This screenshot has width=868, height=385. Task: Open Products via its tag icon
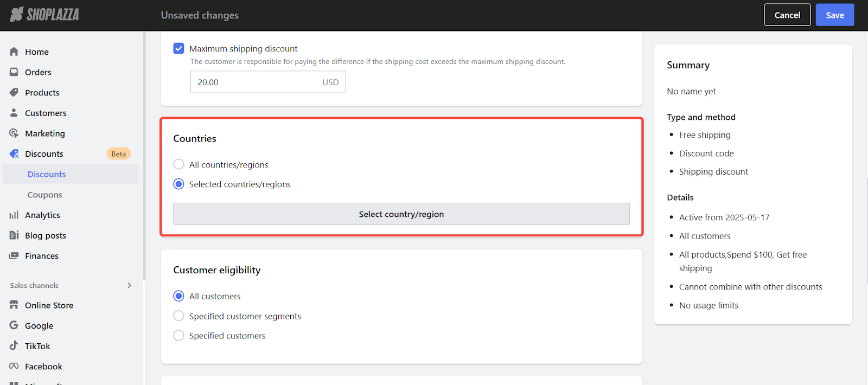[14, 92]
